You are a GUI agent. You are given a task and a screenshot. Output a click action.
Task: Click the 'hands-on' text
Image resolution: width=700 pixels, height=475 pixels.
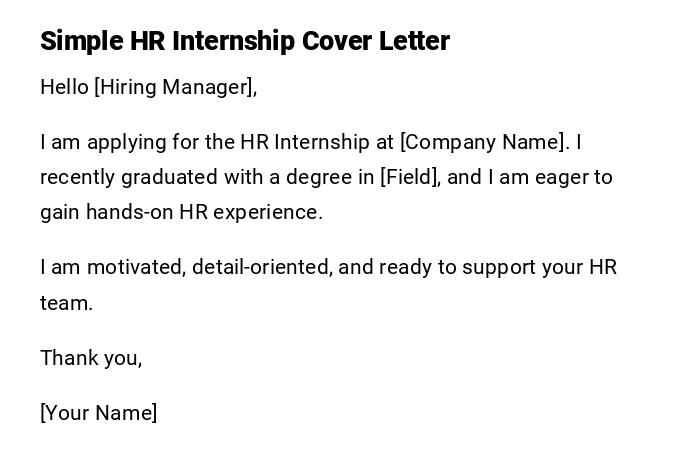(x=127, y=212)
